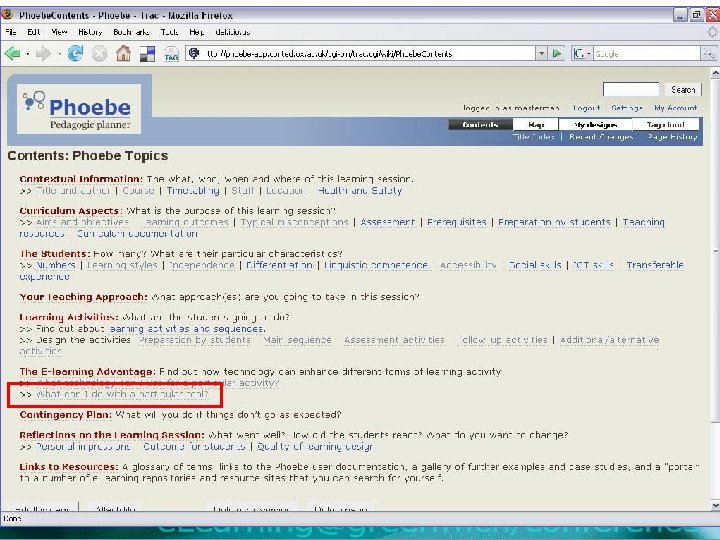Open the Edit menu
Viewport: 720px width, 540px height.
tap(34, 32)
